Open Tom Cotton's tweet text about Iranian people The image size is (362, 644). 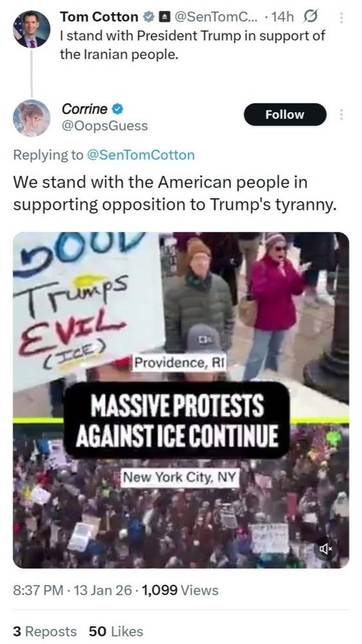click(x=193, y=45)
